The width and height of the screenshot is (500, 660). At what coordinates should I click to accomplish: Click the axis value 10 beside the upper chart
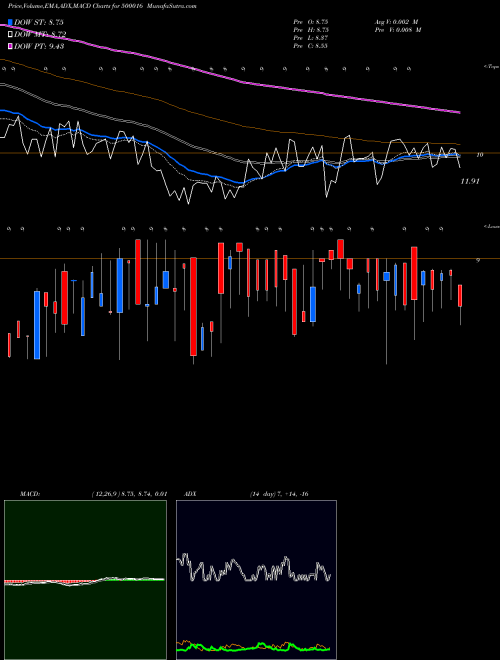479,155
